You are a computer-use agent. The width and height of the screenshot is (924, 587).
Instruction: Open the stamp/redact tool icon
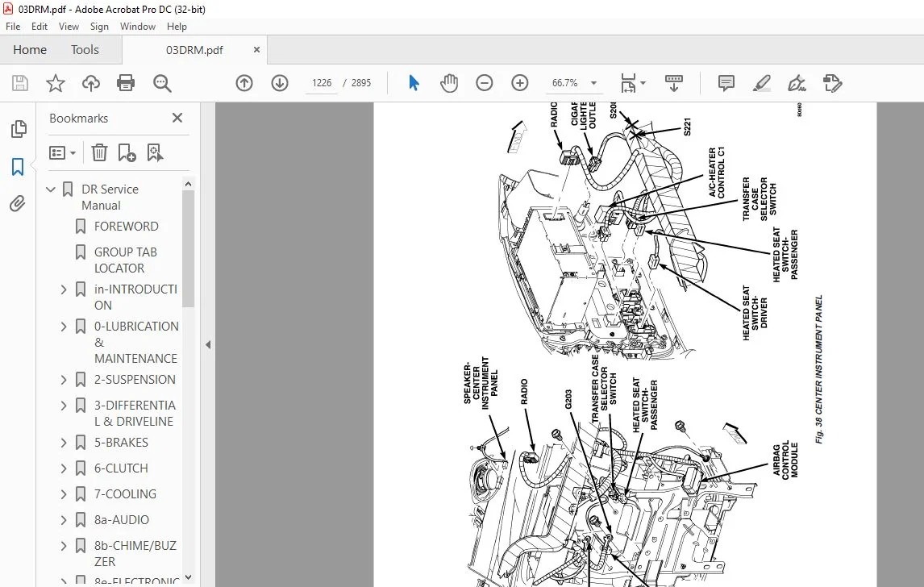[833, 83]
